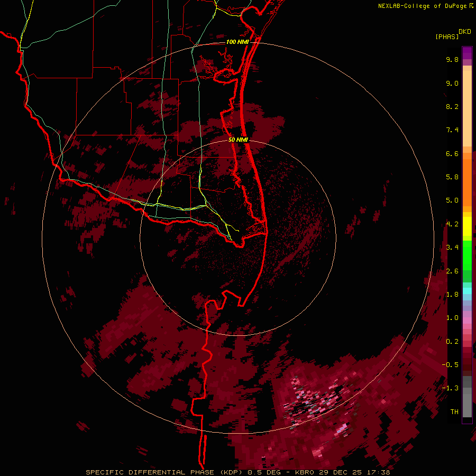Click the 50 NMI range ring label
The image size is (476, 476).
click(x=238, y=140)
